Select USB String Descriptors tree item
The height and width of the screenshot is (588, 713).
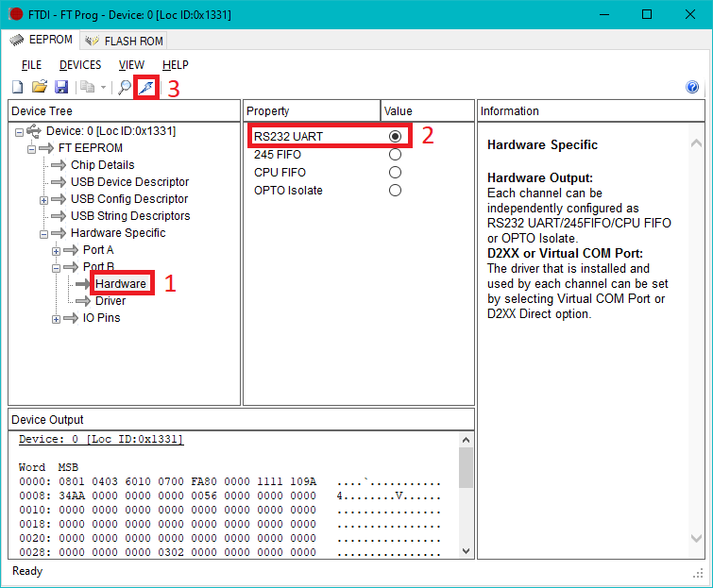click(x=130, y=216)
